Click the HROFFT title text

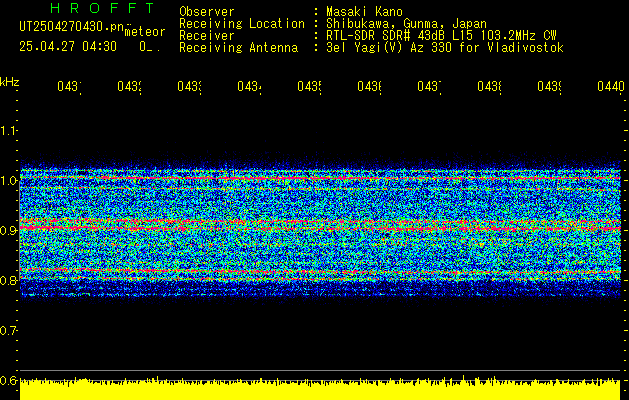tap(102, 8)
